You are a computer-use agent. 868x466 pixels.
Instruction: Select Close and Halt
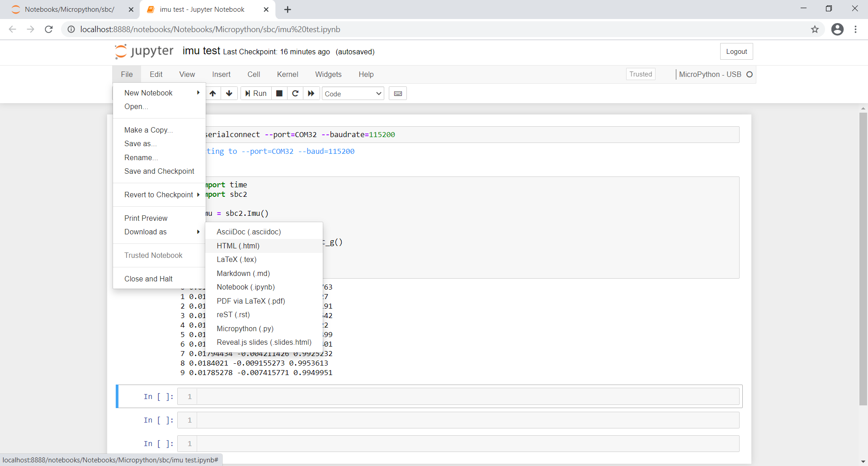[159, 279]
